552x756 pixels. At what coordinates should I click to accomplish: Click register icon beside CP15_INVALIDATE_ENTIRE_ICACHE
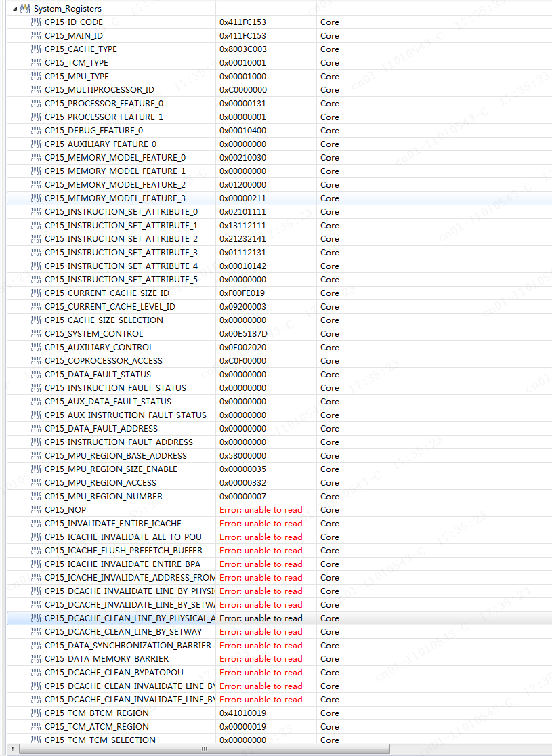pyautogui.click(x=36, y=523)
